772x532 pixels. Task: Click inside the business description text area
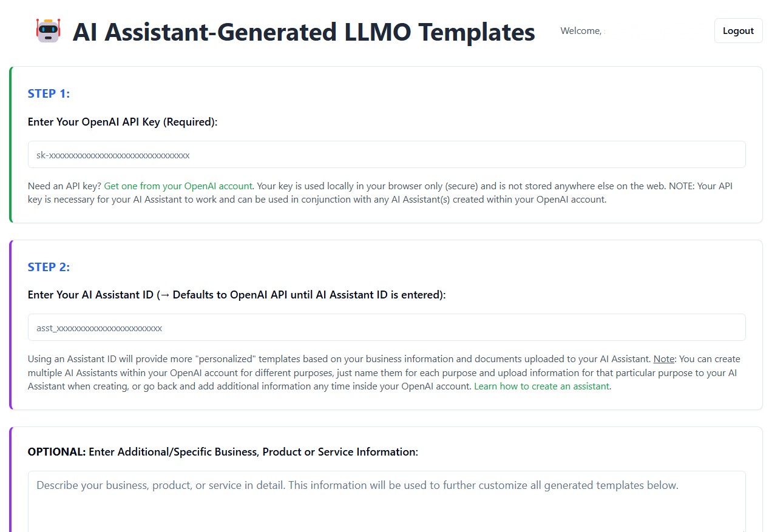(x=387, y=502)
